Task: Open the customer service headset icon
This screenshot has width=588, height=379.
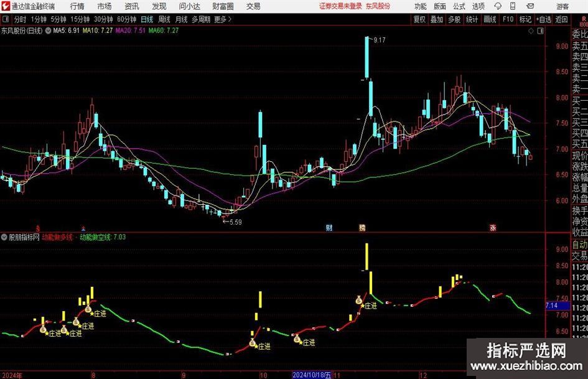Action: click(x=498, y=6)
